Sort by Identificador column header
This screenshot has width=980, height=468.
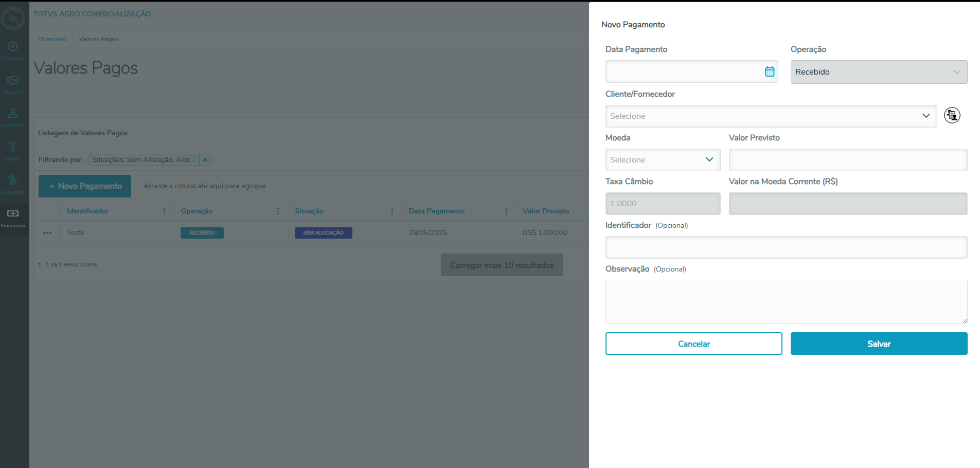(x=87, y=211)
